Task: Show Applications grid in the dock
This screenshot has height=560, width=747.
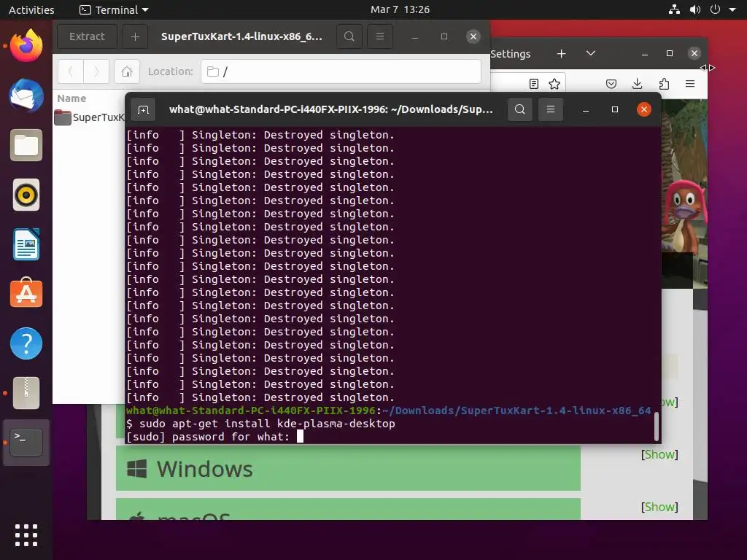Action: point(26,534)
